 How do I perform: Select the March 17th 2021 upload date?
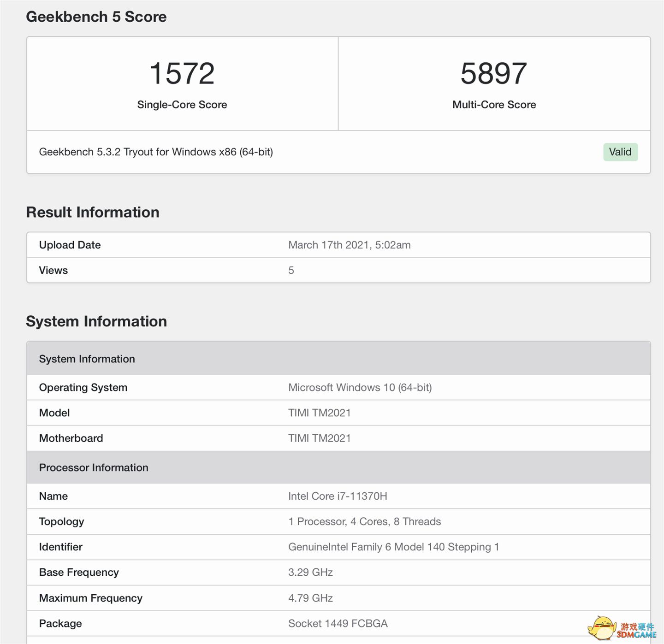(x=349, y=245)
